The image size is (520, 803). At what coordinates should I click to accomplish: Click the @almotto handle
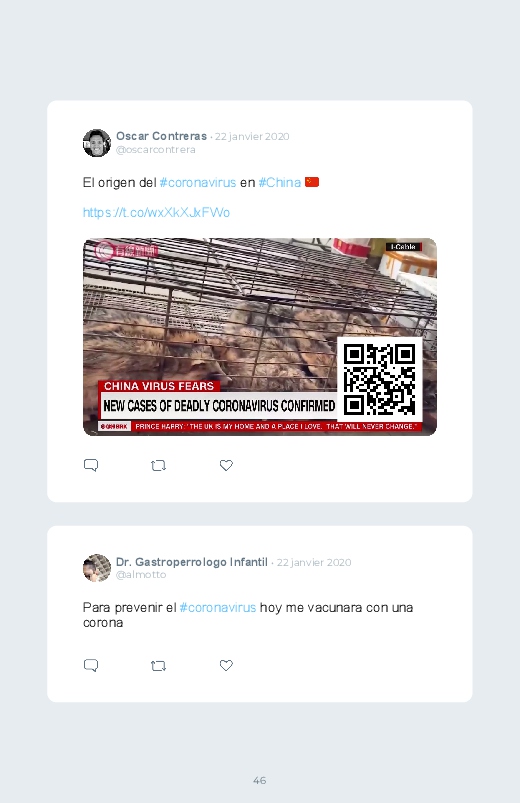pos(141,575)
